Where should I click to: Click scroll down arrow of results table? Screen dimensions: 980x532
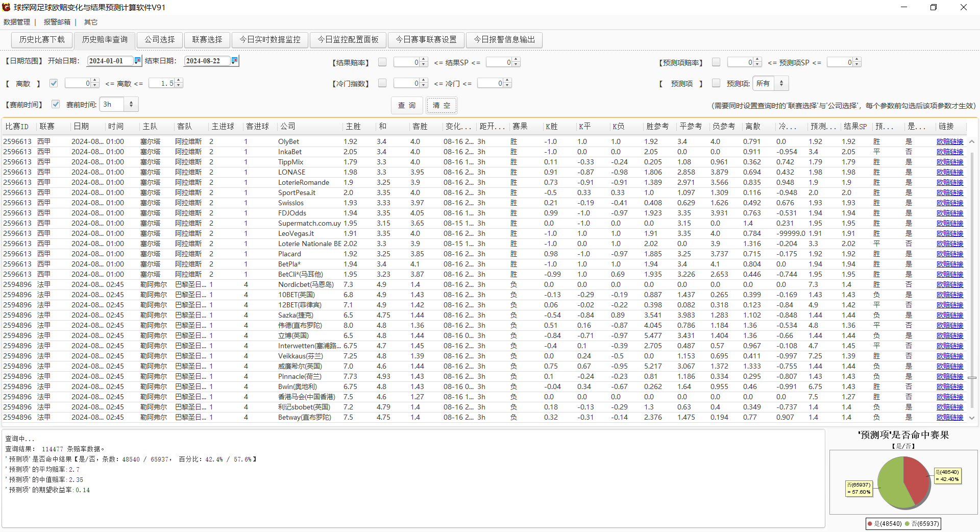click(x=972, y=418)
